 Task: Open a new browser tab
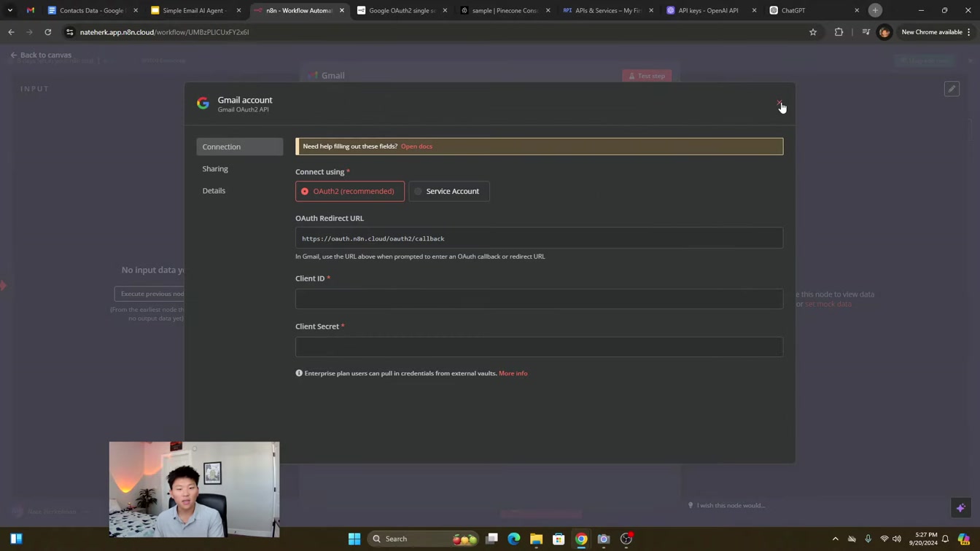[875, 10]
